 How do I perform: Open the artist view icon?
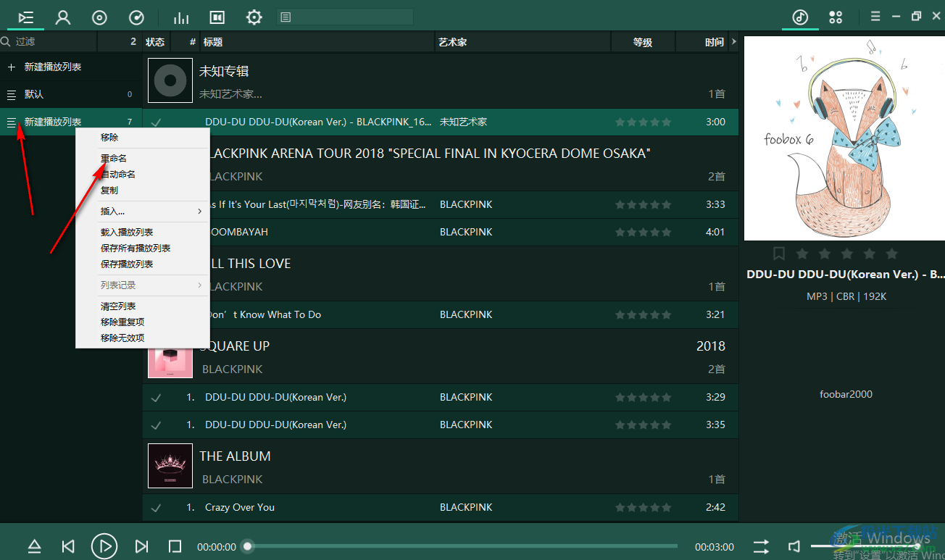tap(63, 17)
